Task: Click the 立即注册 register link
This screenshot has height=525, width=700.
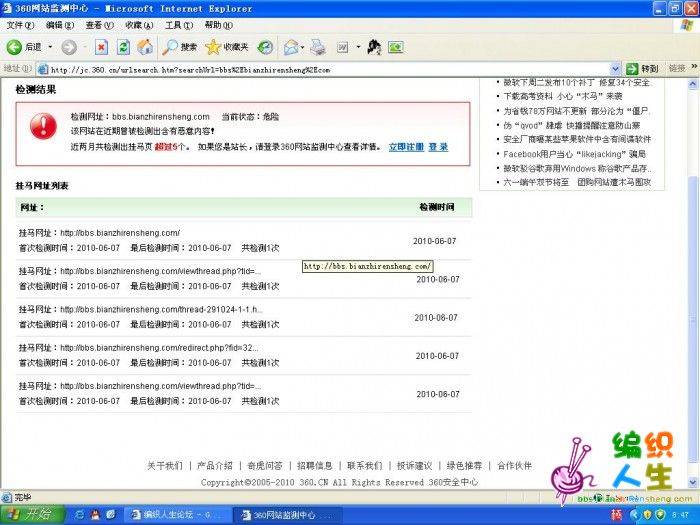Action: coord(406,147)
